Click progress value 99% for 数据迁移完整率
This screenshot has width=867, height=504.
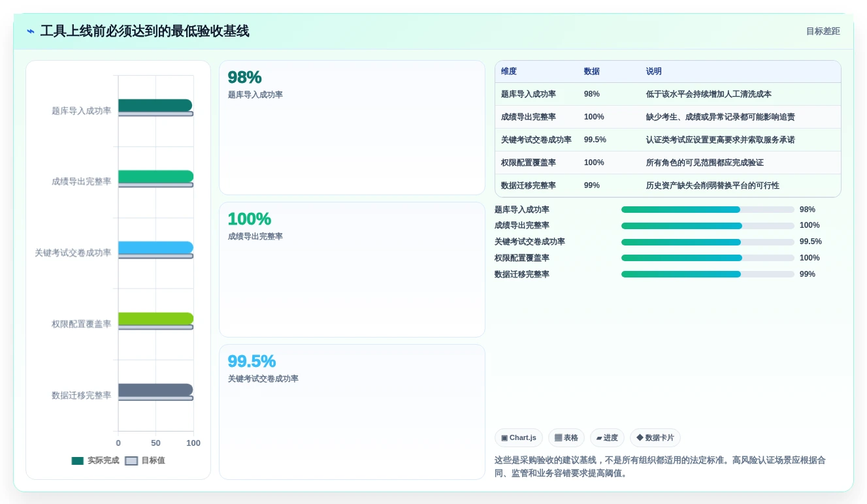808,274
